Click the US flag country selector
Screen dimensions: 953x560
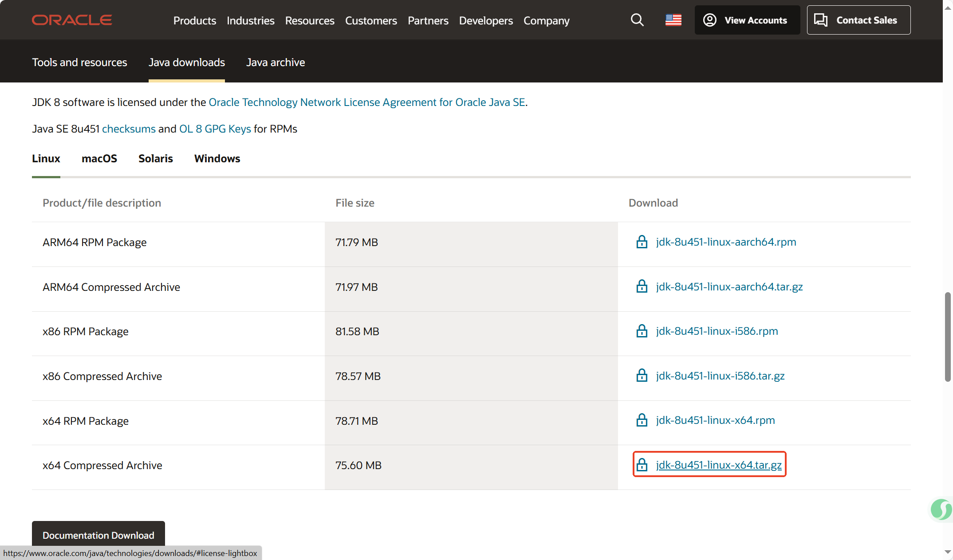(x=673, y=20)
